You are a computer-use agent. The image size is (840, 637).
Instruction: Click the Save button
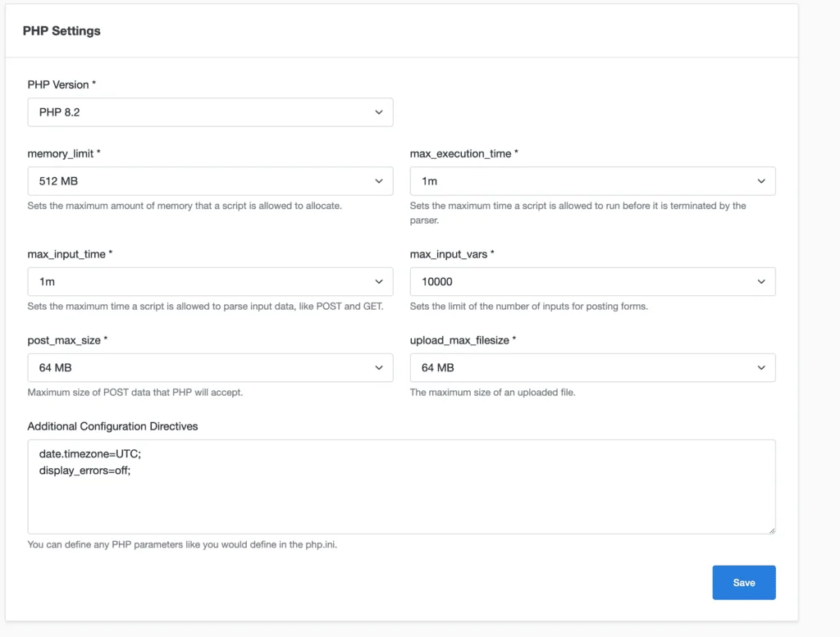[x=743, y=582]
